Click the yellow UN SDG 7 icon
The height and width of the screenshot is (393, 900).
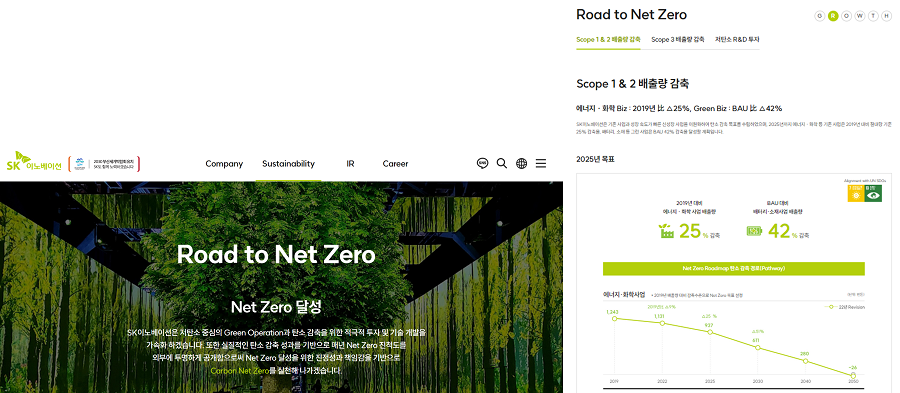856,193
